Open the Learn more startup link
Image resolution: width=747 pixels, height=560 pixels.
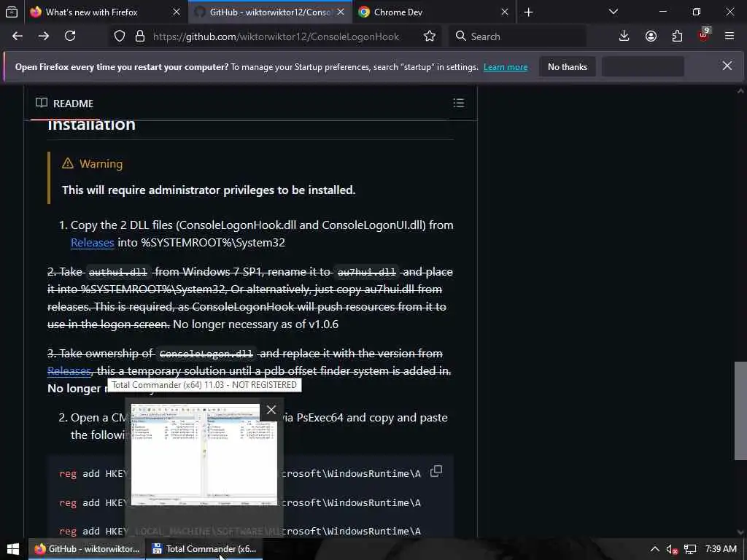click(506, 67)
